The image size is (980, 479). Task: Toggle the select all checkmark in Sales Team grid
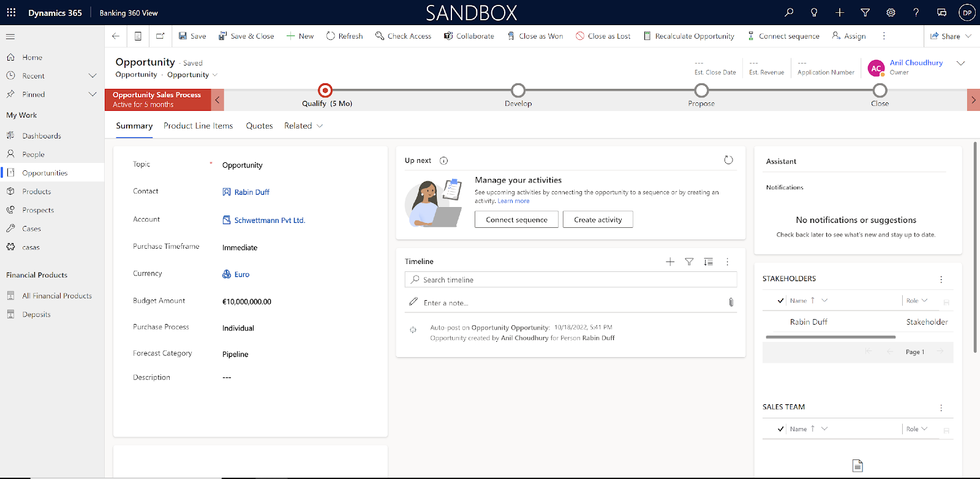coord(780,429)
